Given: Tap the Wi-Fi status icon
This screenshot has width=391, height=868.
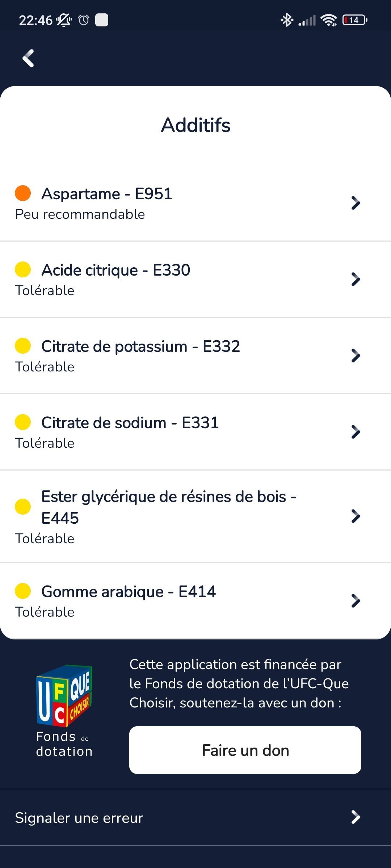Looking at the screenshot, I should (329, 20).
